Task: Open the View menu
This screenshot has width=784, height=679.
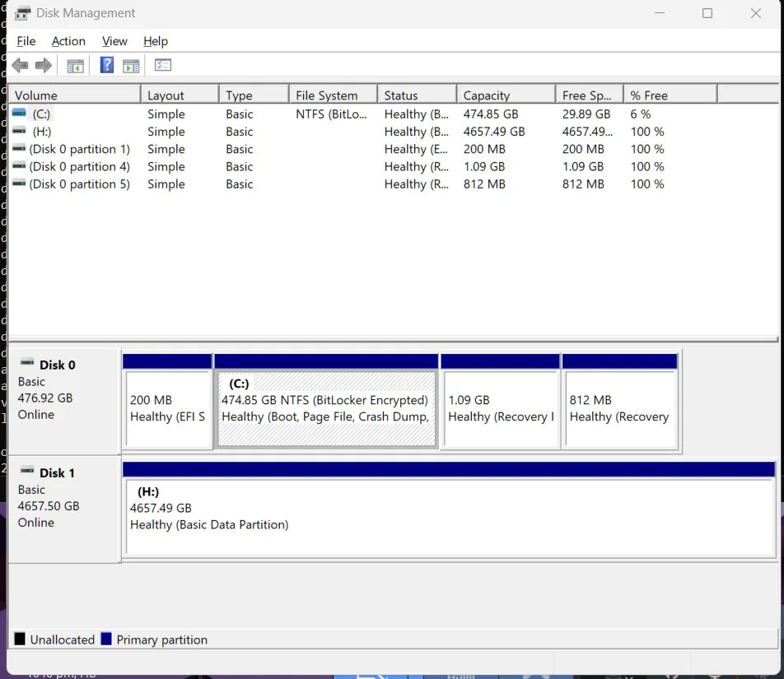Action: tap(114, 41)
